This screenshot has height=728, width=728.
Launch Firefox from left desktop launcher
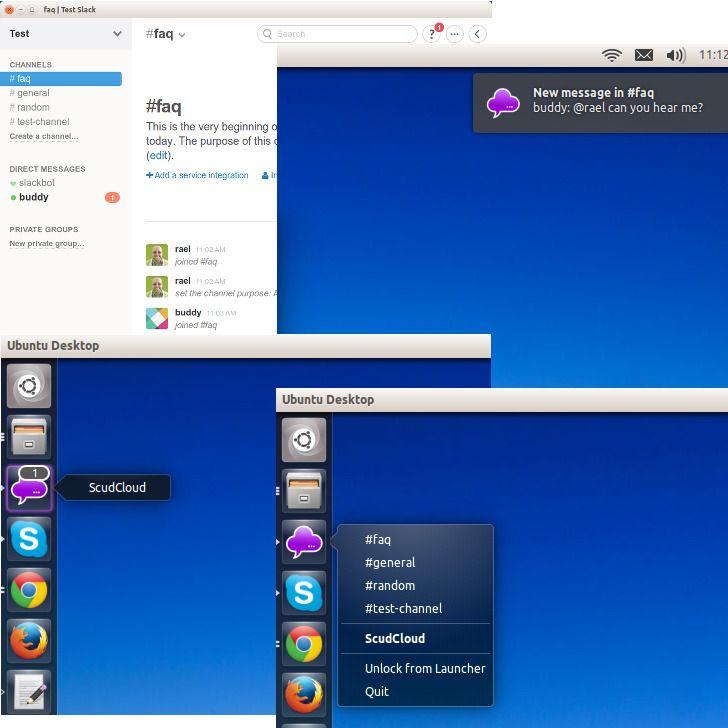click(29, 641)
